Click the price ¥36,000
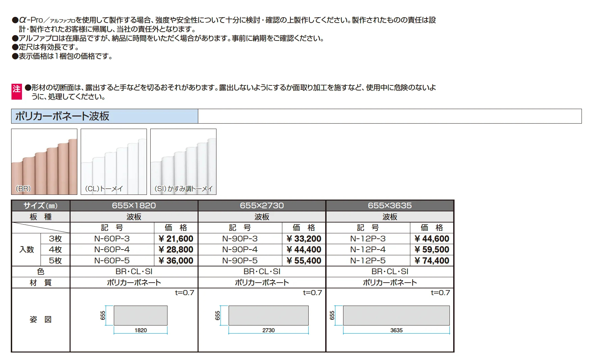The height and width of the screenshot is (364, 593). click(x=176, y=261)
